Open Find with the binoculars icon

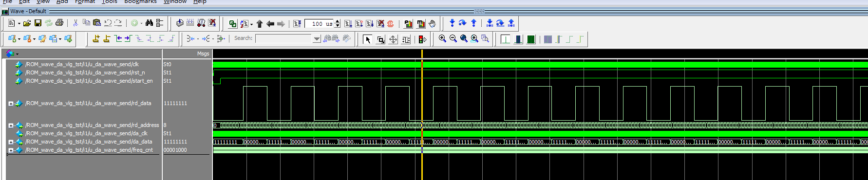[149, 23]
